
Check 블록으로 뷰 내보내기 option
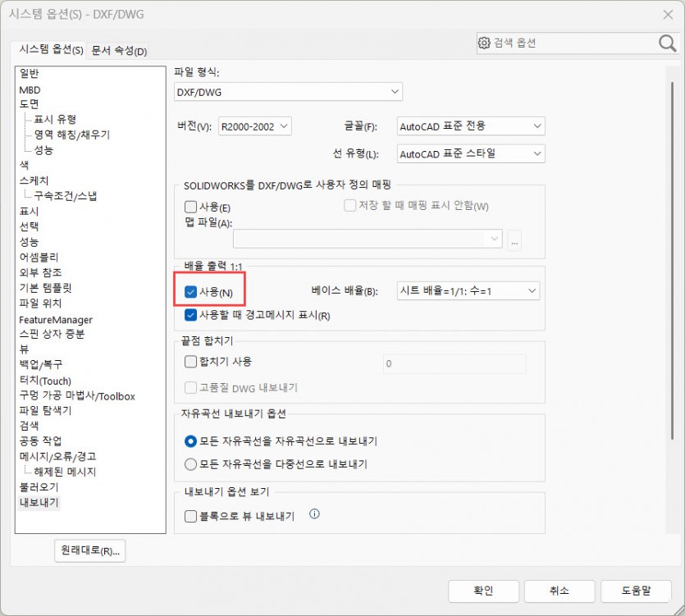click(190, 517)
